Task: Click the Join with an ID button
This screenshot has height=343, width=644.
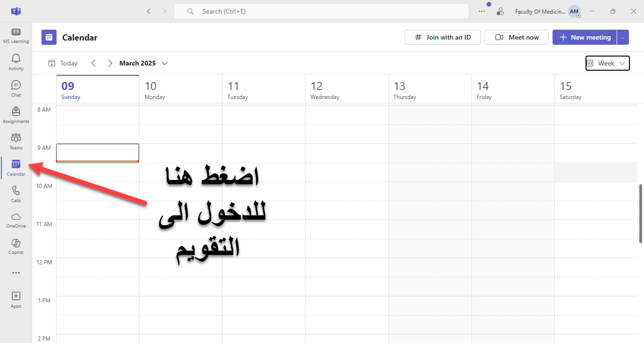Action: tap(442, 37)
